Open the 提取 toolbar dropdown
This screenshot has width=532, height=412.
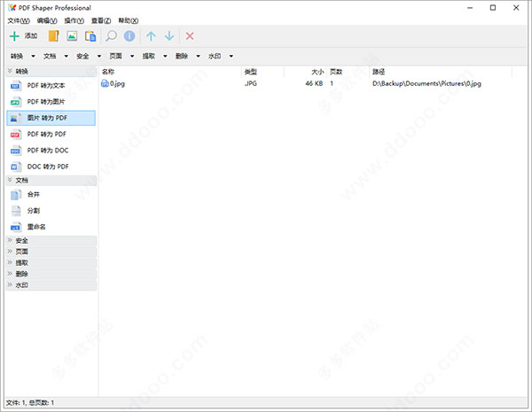(x=165, y=57)
